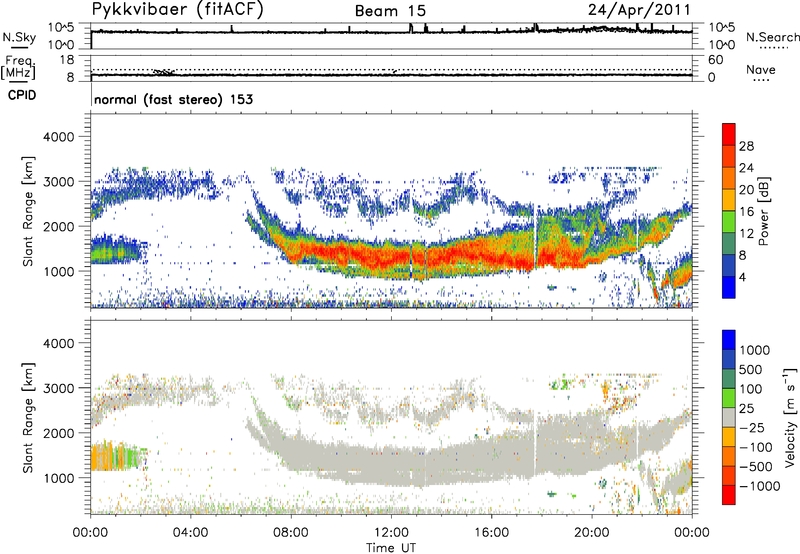This screenshot has width=800, height=554.
Task: Click the Power [dB] colorbar title
Action: pyautogui.click(x=764, y=211)
